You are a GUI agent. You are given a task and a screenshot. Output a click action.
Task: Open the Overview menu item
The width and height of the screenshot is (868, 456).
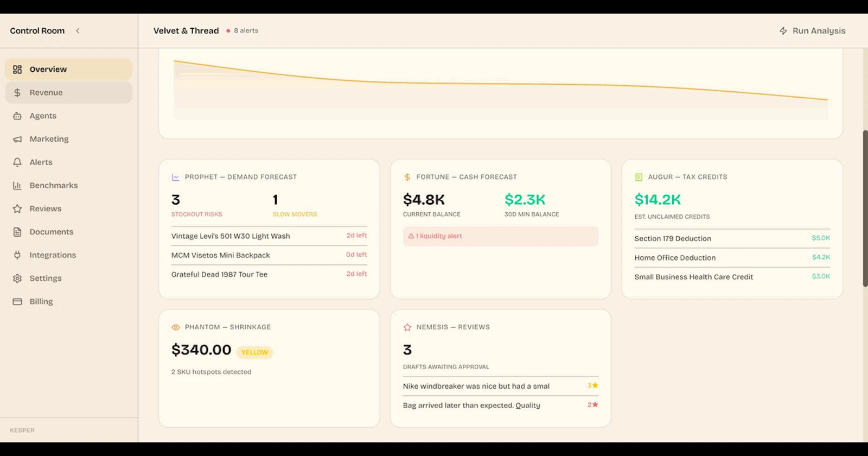tap(69, 69)
